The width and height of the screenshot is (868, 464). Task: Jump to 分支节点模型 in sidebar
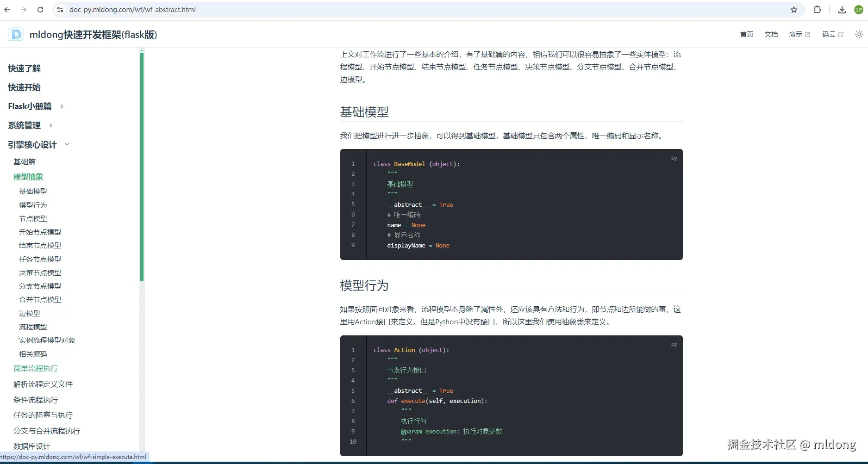40,286
